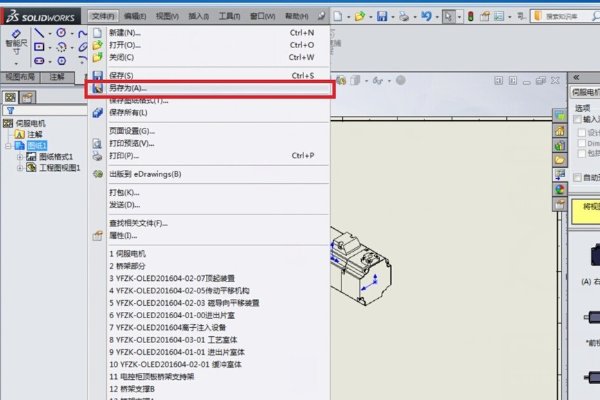Select the Slot sketch tool
600x400 pixels.
pyautogui.click(x=39, y=61)
